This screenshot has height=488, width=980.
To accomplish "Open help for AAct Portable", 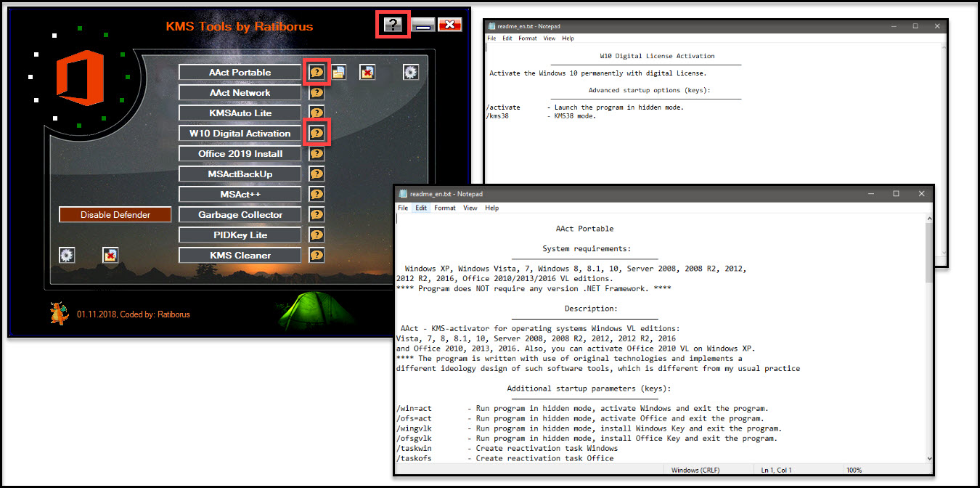I will click(x=317, y=72).
